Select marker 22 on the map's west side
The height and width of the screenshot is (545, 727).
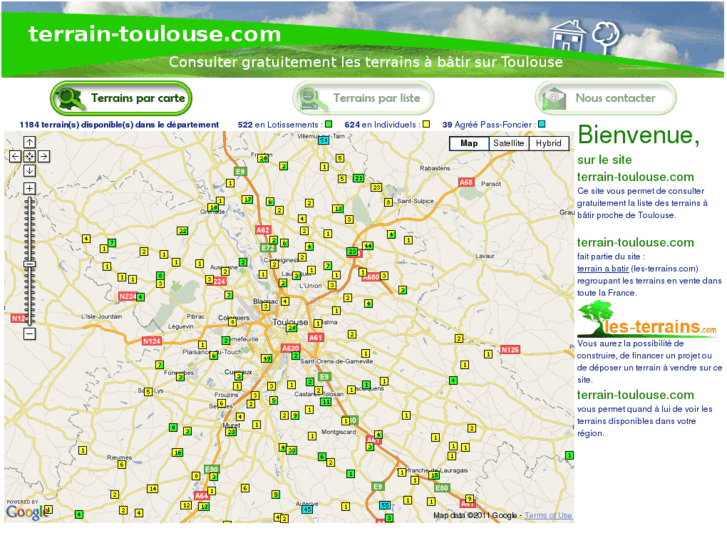click(x=182, y=231)
